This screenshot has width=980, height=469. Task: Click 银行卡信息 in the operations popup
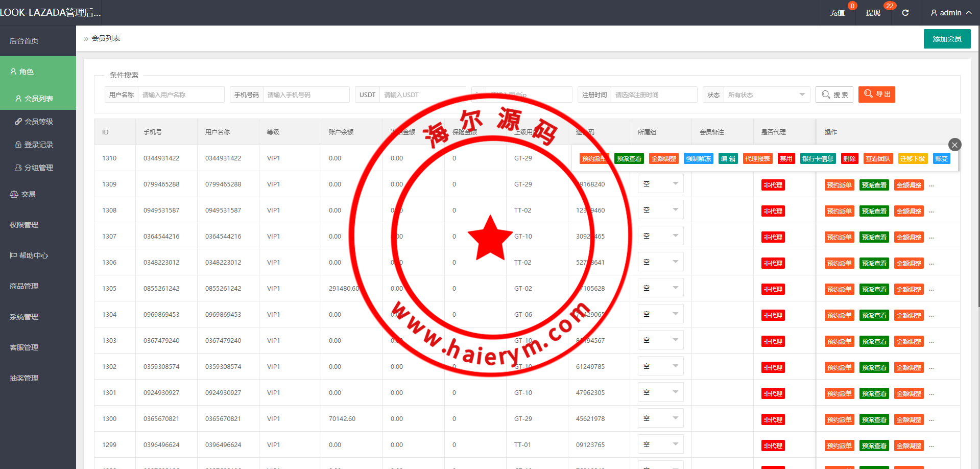[817, 158]
